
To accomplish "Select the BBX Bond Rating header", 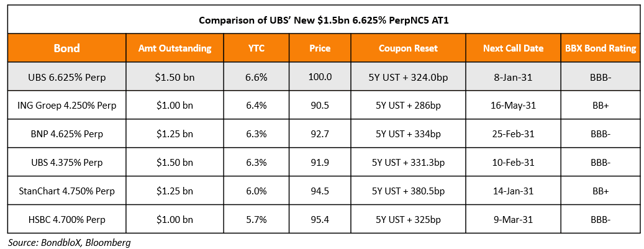I will [x=601, y=48].
